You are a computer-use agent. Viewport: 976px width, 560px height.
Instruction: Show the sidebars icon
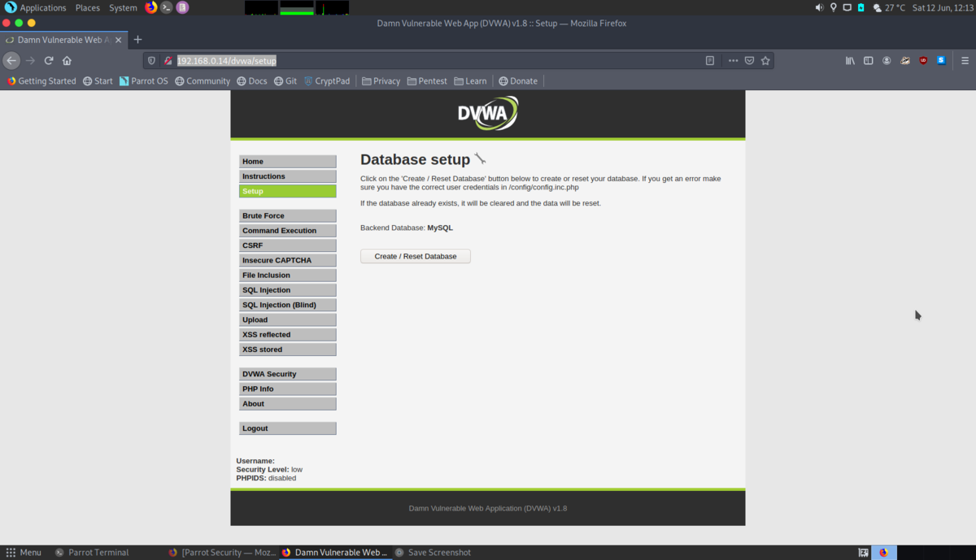(868, 60)
